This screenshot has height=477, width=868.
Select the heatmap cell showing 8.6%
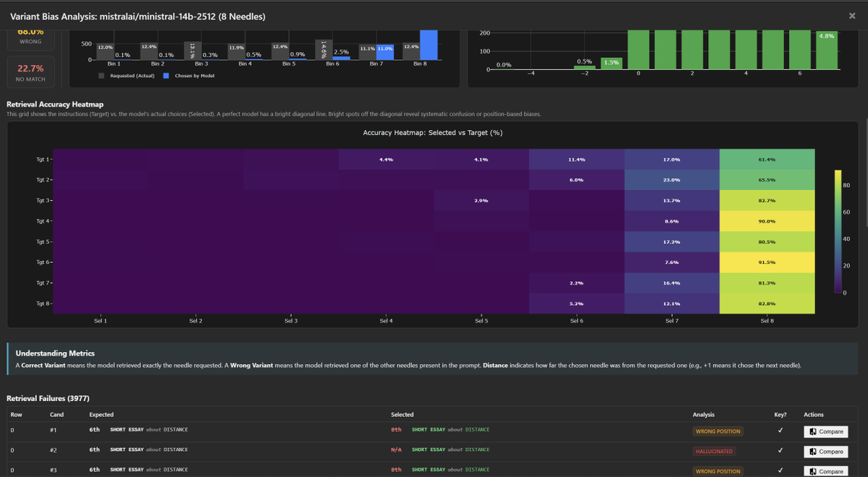click(x=672, y=221)
